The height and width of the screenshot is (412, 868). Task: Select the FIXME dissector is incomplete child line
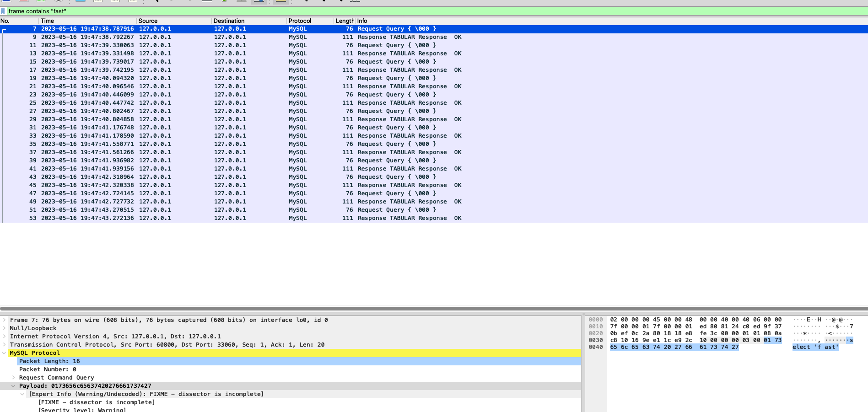point(97,402)
